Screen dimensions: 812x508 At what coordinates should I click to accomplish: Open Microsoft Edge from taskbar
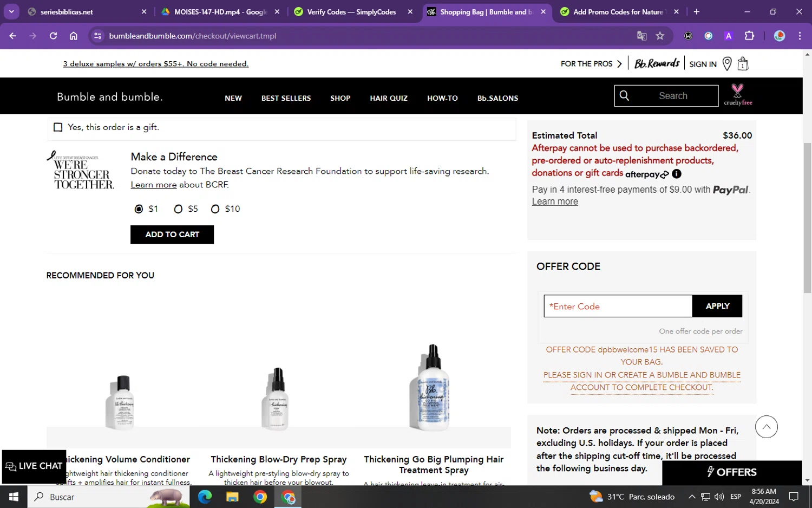(x=205, y=497)
